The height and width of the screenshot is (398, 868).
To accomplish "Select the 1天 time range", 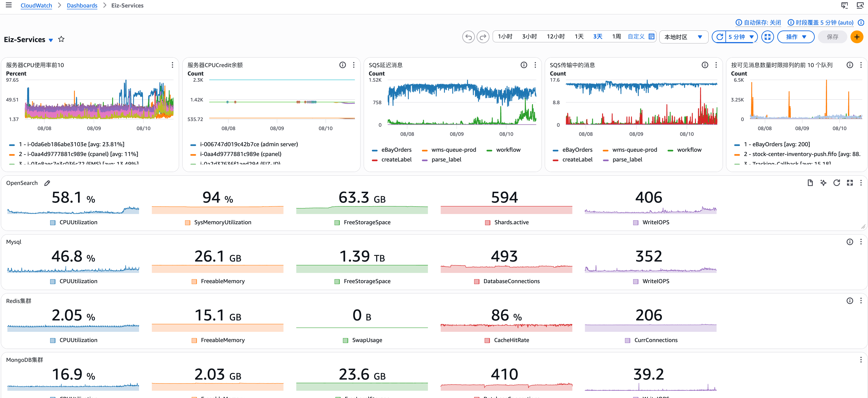I will [x=579, y=36].
